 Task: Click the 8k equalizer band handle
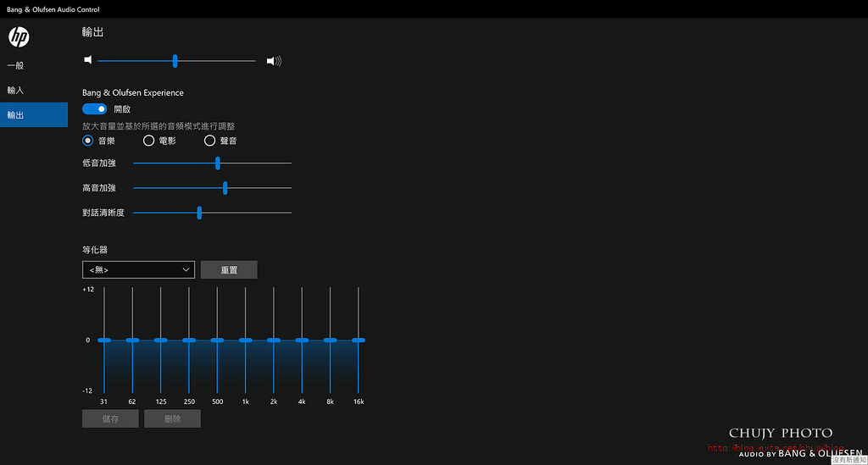330,340
